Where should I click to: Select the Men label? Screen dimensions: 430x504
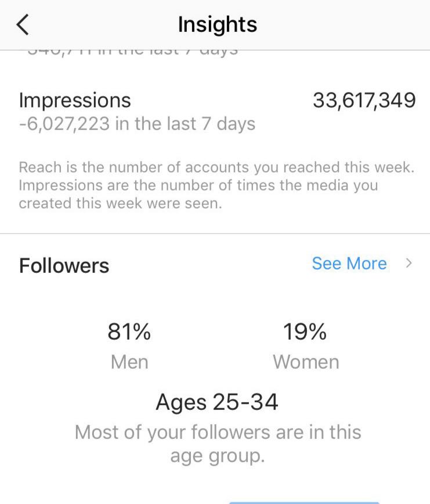tap(129, 362)
